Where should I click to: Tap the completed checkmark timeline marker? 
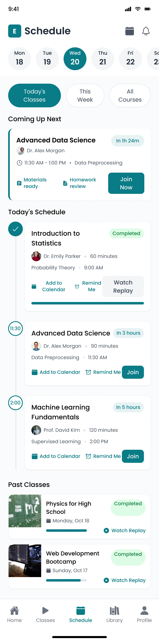click(15, 229)
